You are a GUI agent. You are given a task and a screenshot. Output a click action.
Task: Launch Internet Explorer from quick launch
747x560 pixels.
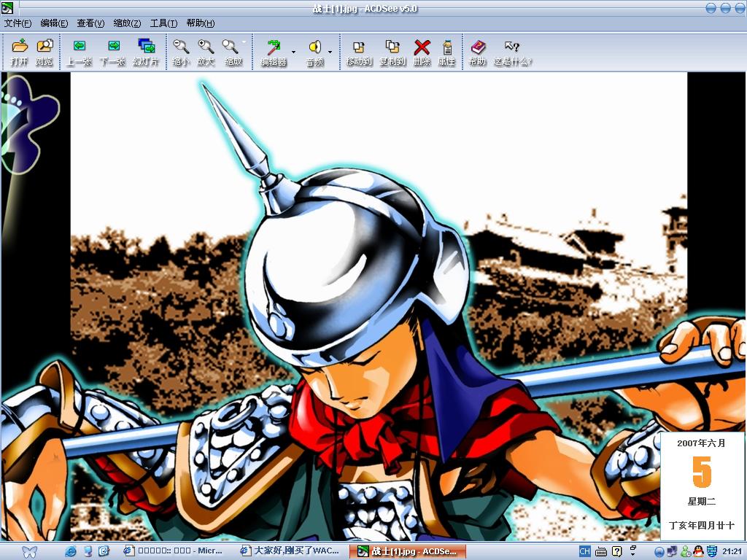[x=71, y=551]
